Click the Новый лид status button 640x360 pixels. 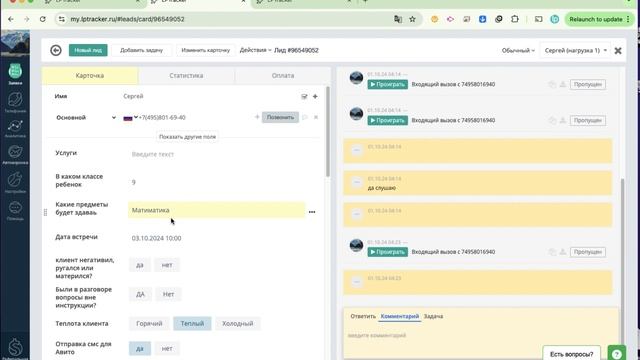[88, 50]
